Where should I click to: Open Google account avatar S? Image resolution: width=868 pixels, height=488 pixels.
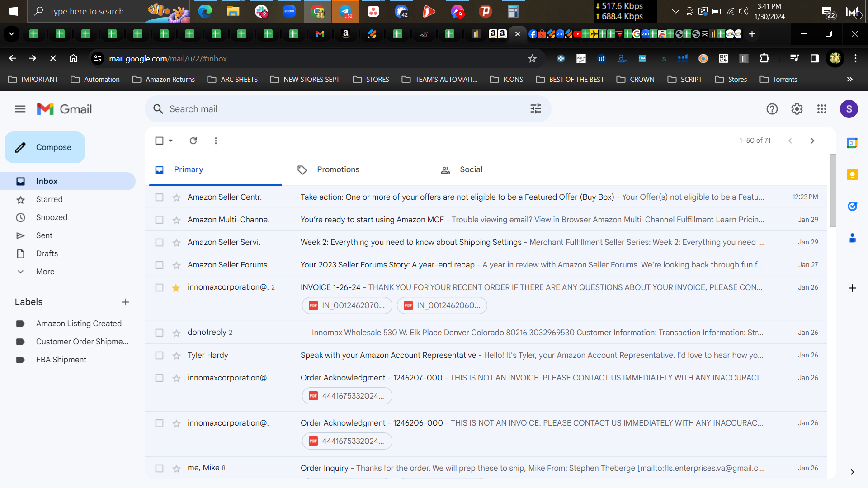(x=849, y=109)
